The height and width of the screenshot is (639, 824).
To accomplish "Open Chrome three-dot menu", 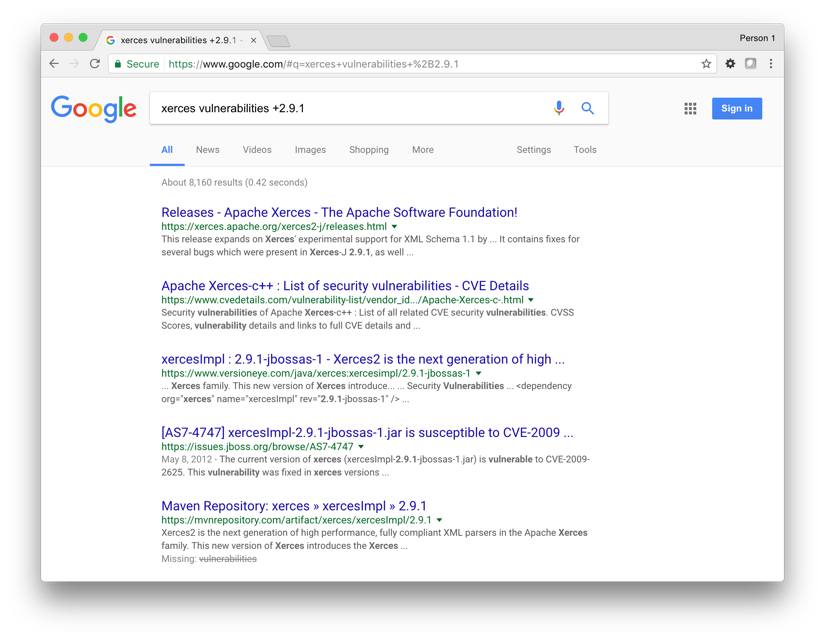I will coord(771,64).
